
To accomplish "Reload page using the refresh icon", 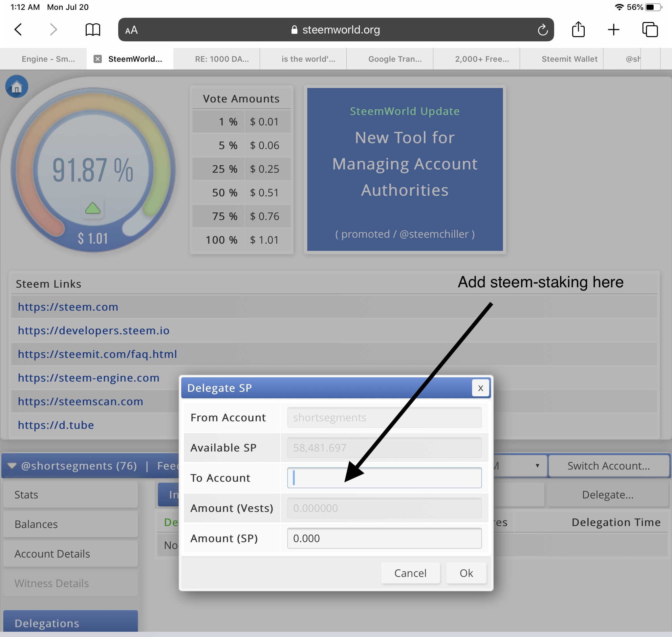I will (x=542, y=30).
